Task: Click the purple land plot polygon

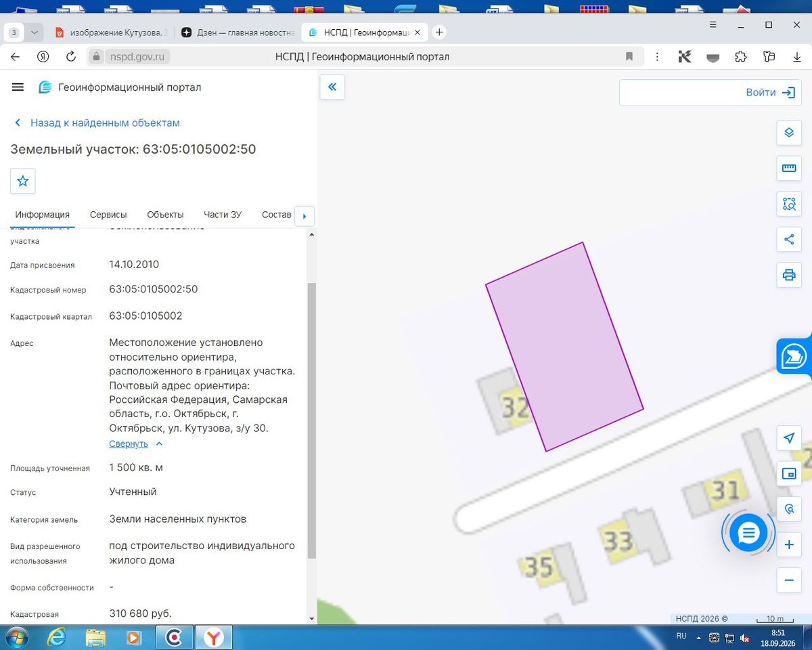Action: [x=564, y=347]
